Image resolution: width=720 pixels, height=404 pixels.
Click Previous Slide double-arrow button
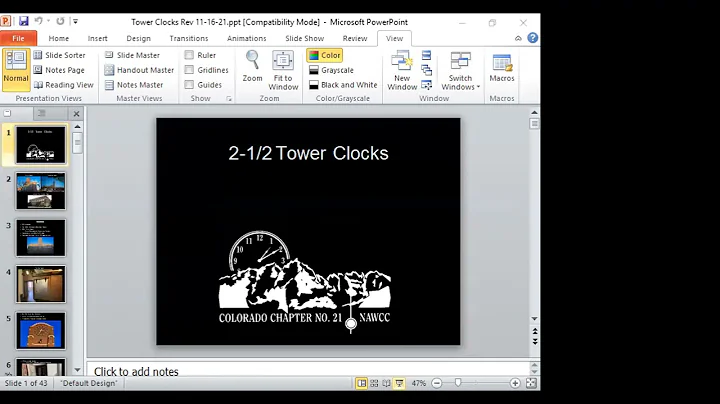[x=534, y=331]
